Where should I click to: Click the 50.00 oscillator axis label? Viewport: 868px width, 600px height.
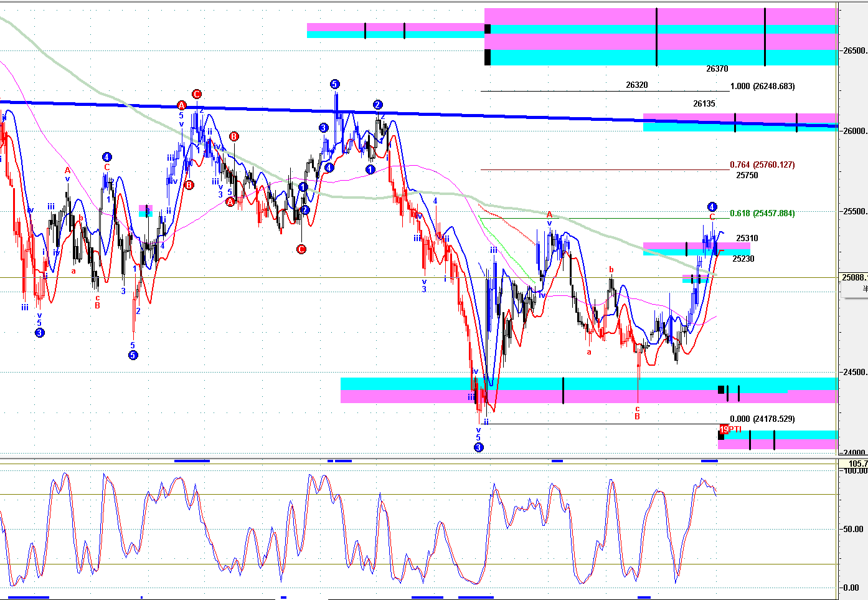(852, 529)
